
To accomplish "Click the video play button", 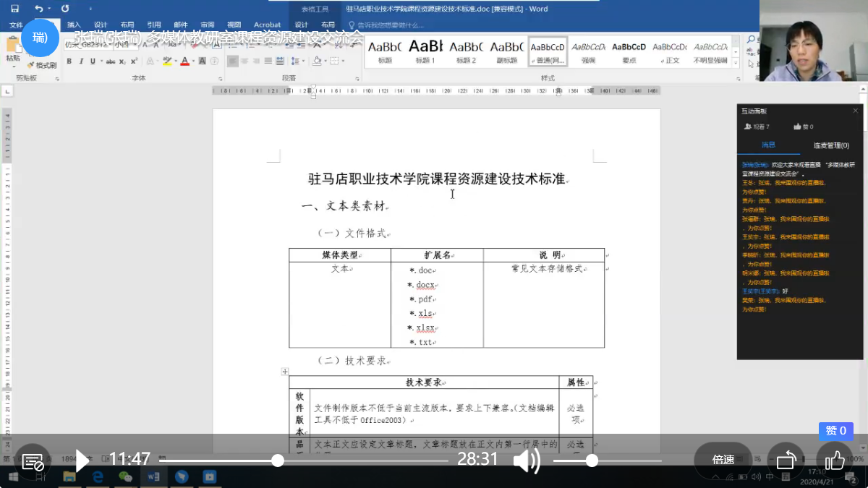I will click(x=82, y=460).
